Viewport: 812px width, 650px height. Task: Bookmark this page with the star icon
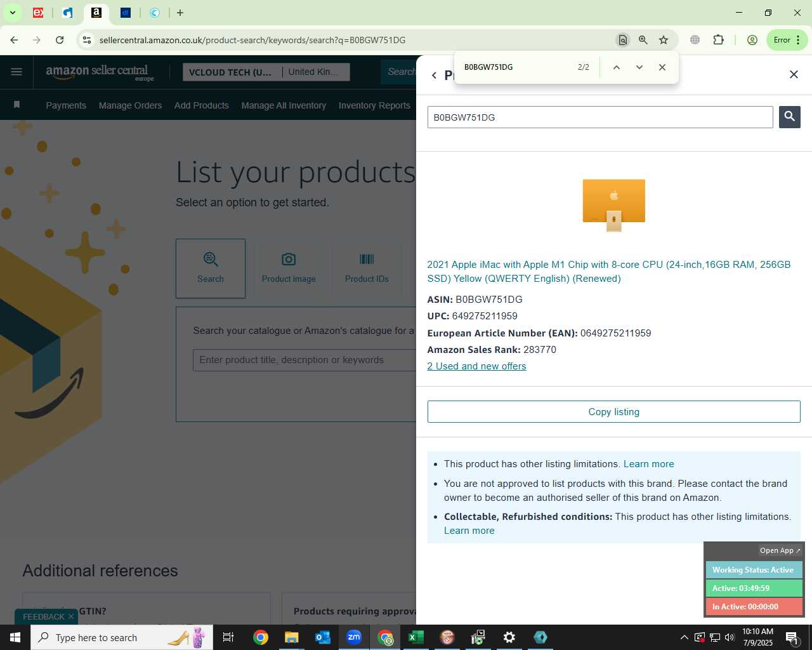coord(664,40)
